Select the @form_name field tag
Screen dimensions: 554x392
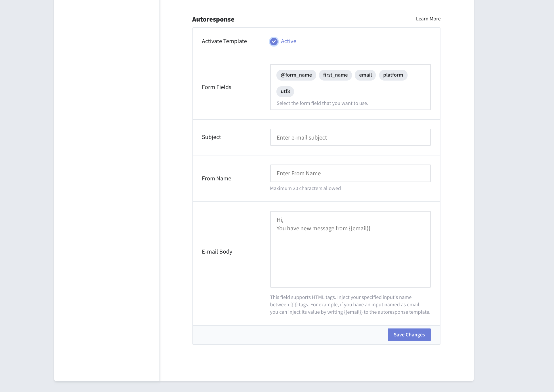296,75
